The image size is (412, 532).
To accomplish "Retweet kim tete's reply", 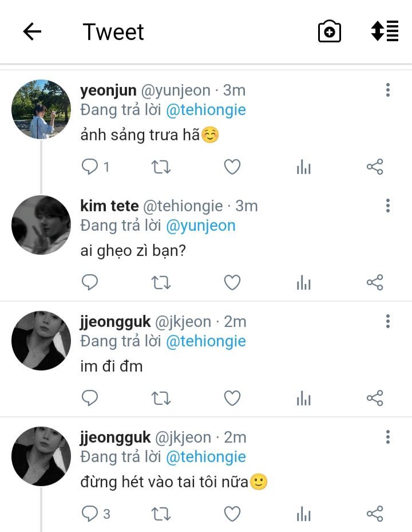I will (x=161, y=283).
